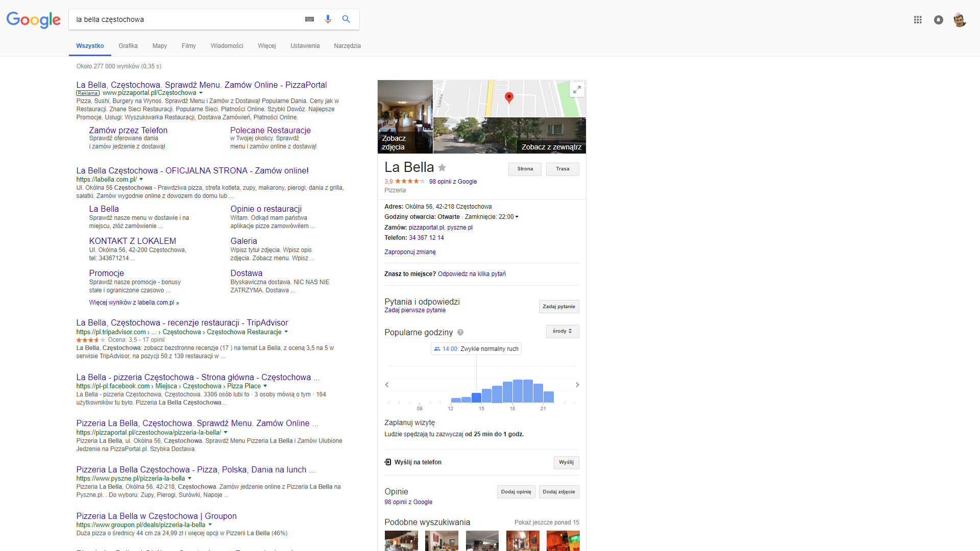Open La Bella OFICJALNA STRONA result
Screen dimensions: 980x551
coord(192,171)
